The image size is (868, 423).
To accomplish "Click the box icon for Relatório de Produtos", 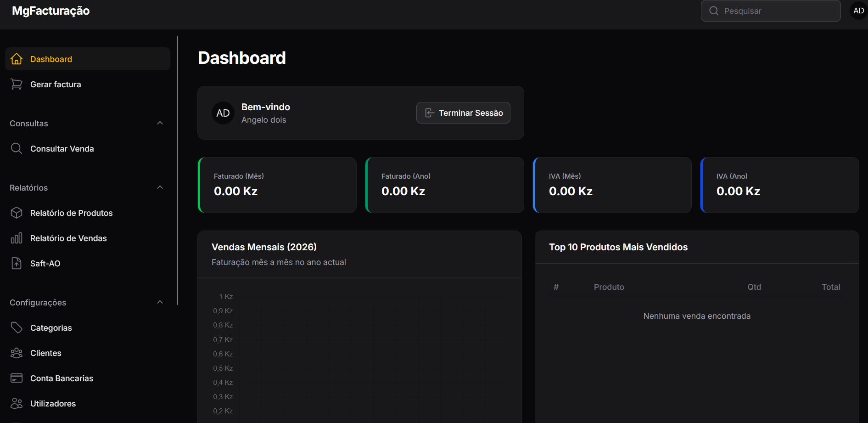I will point(17,213).
